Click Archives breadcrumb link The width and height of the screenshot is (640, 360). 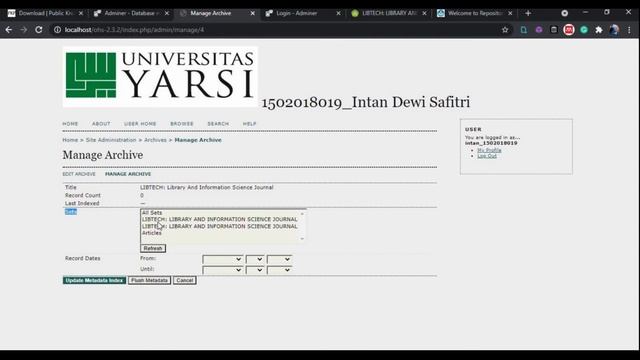click(155, 140)
